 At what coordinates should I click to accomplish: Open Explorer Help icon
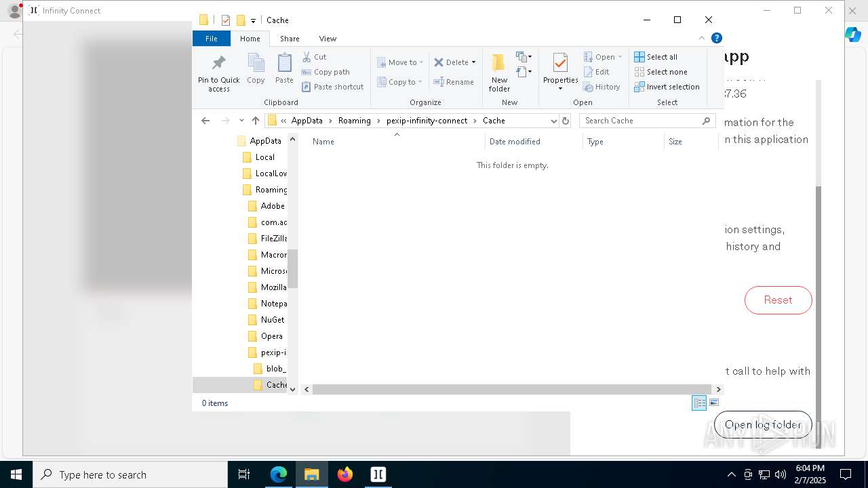click(717, 39)
